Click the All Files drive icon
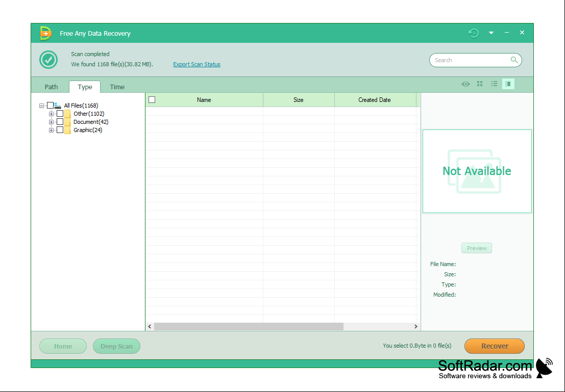This screenshot has height=392, width=565. [x=57, y=106]
